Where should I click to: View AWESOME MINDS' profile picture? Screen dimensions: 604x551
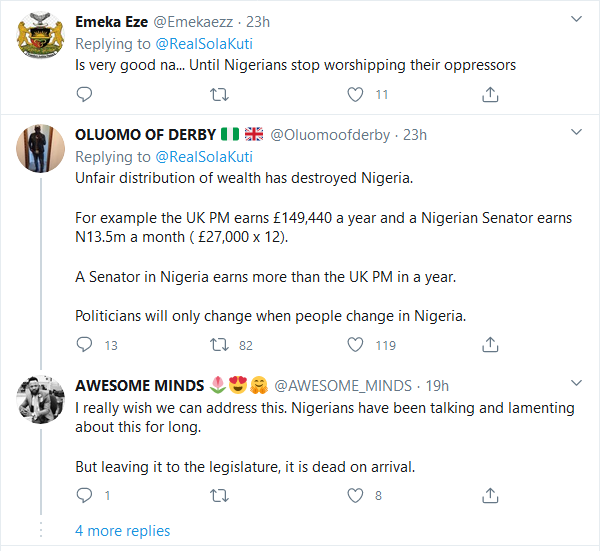[41, 404]
